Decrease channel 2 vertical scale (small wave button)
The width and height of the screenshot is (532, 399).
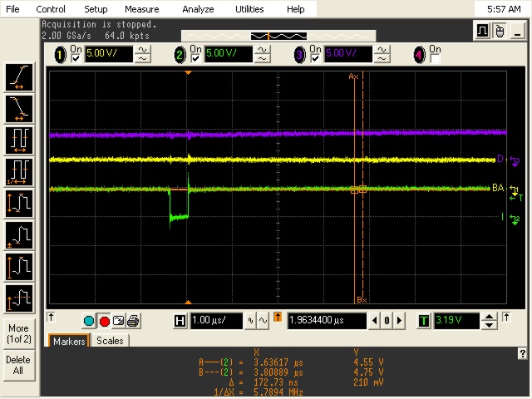coord(263,59)
